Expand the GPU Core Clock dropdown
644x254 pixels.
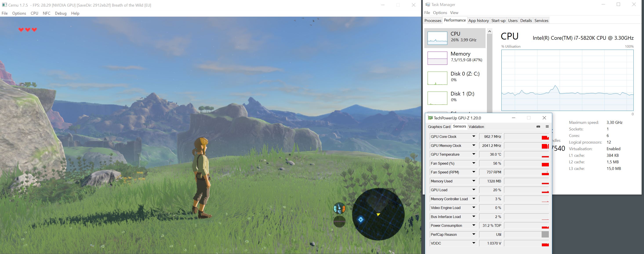tap(473, 136)
